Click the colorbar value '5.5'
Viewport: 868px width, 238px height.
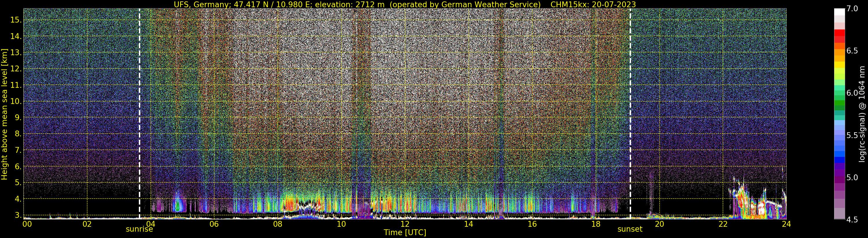click(852, 135)
